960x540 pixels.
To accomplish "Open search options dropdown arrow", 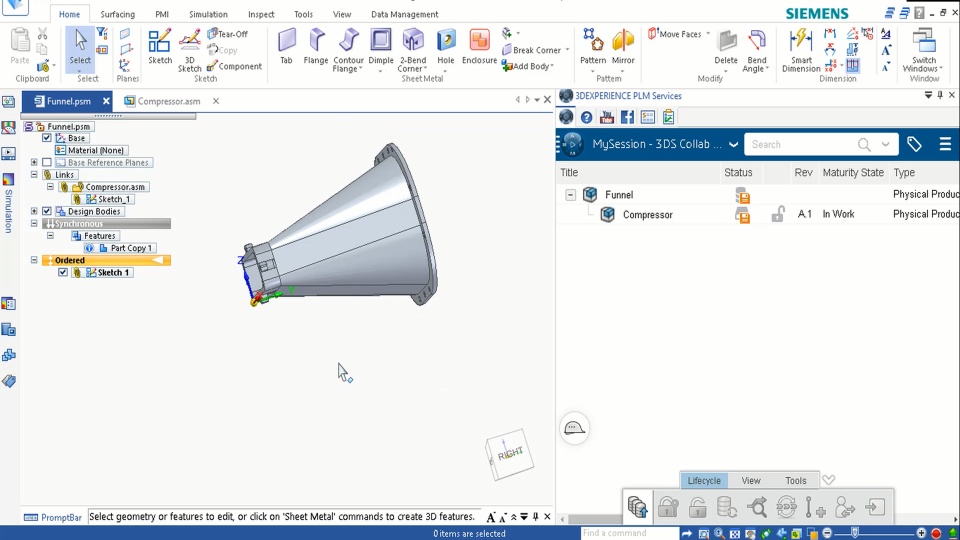I will 885,144.
